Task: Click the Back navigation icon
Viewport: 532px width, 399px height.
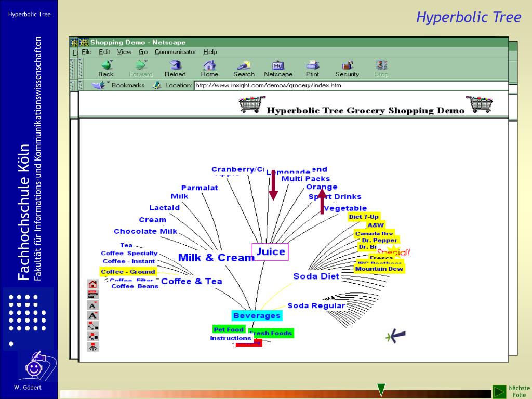Action: [107, 65]
